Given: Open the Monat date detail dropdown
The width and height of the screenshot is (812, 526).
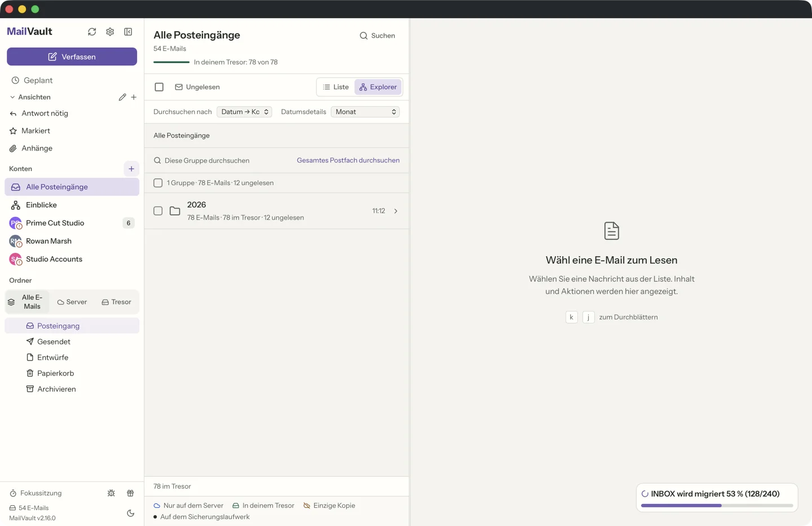Looking at the screenshot, I should coord(365,112).
